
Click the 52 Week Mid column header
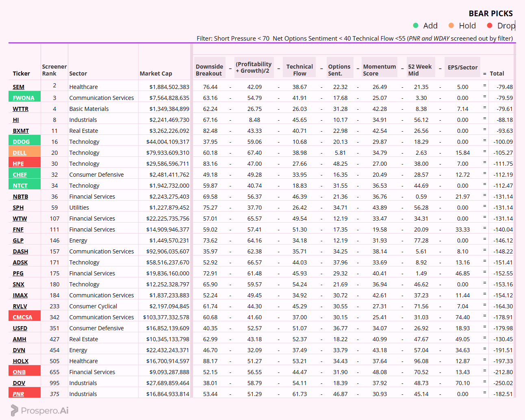420,70
